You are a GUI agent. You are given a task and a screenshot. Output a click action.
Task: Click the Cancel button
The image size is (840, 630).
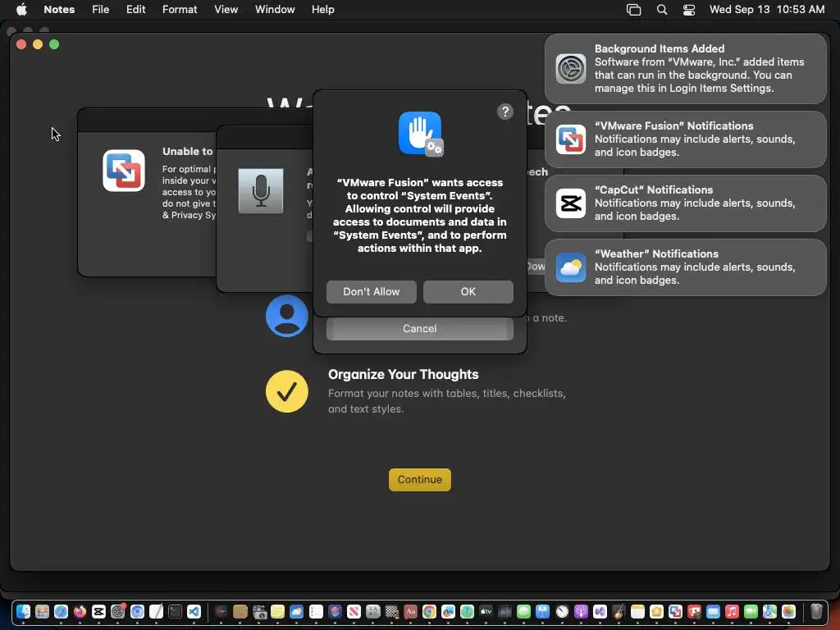[419, 328]
